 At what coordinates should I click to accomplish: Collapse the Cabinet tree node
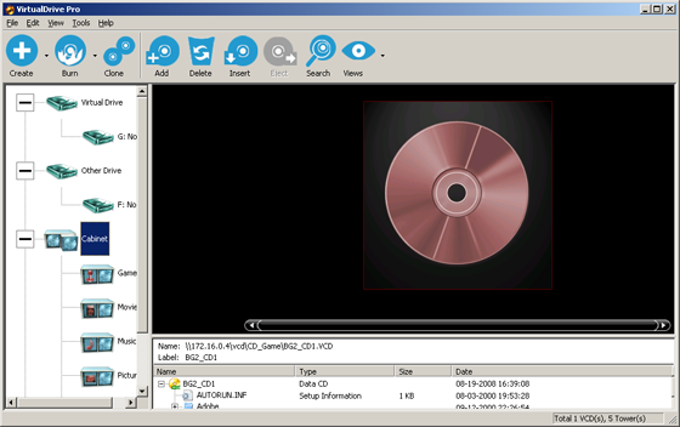(x=25, y=239)
